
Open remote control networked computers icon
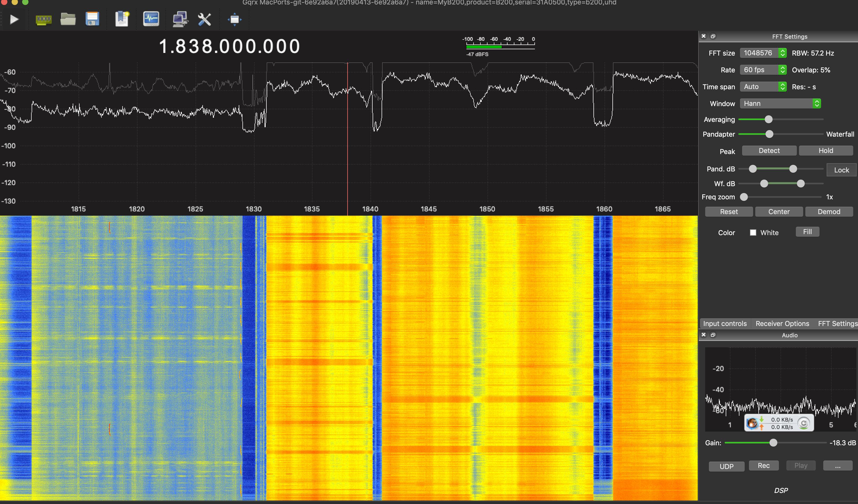pos(180,19)
